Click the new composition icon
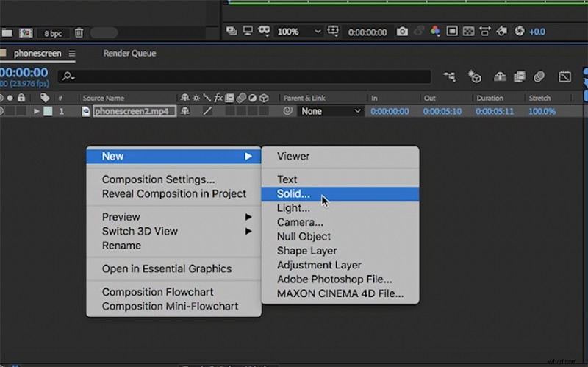 (26, 33)
